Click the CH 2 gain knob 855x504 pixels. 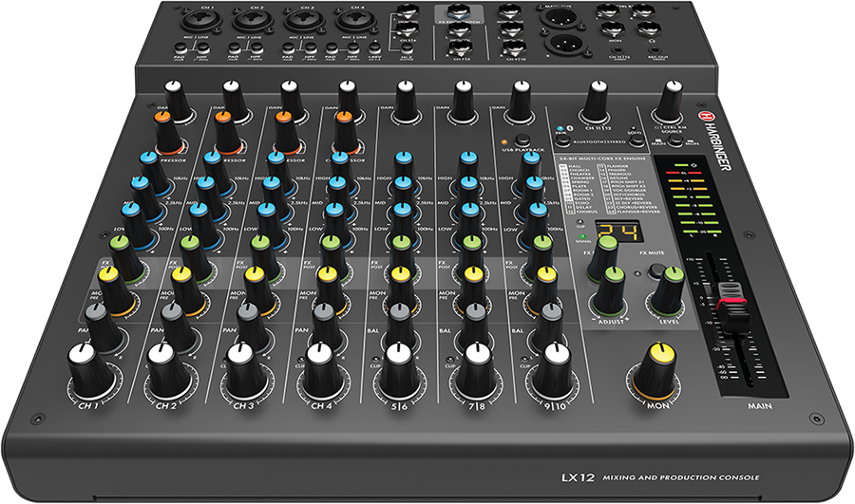tap(236, 102)
